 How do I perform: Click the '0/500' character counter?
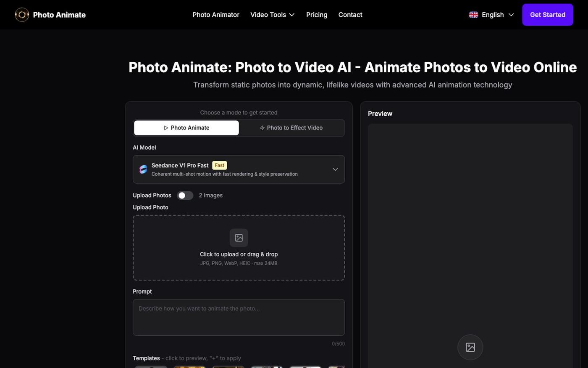point(338,344)
